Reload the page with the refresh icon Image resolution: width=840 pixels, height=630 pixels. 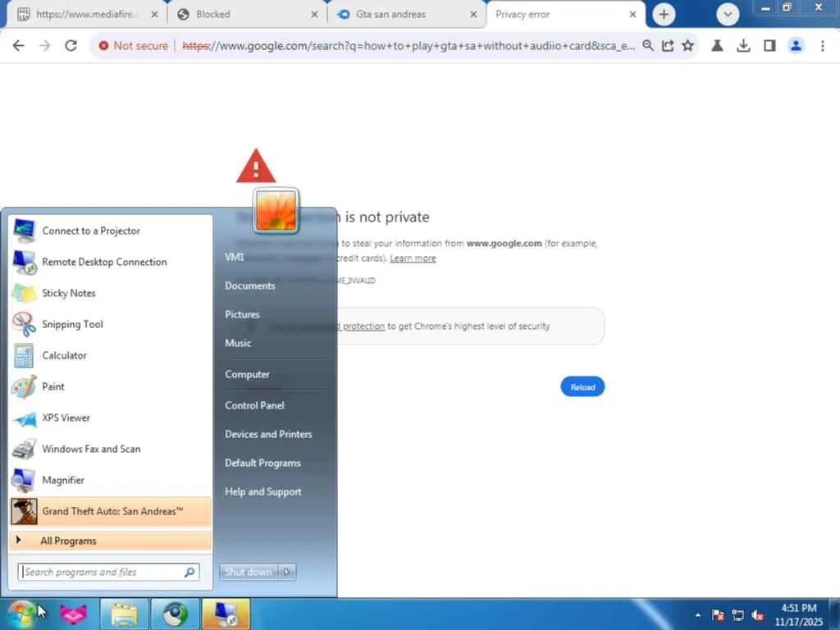[x=71, y=46]
